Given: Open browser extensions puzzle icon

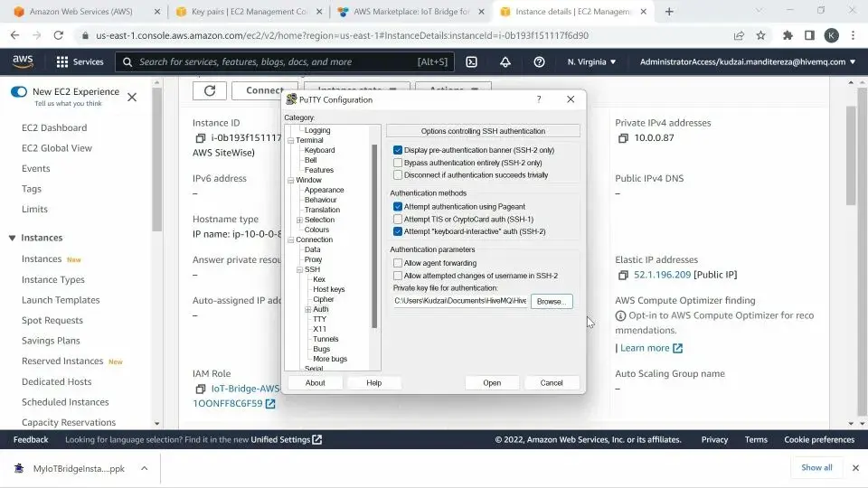Looking at the screenshot, I should click(x=788, y=35).
